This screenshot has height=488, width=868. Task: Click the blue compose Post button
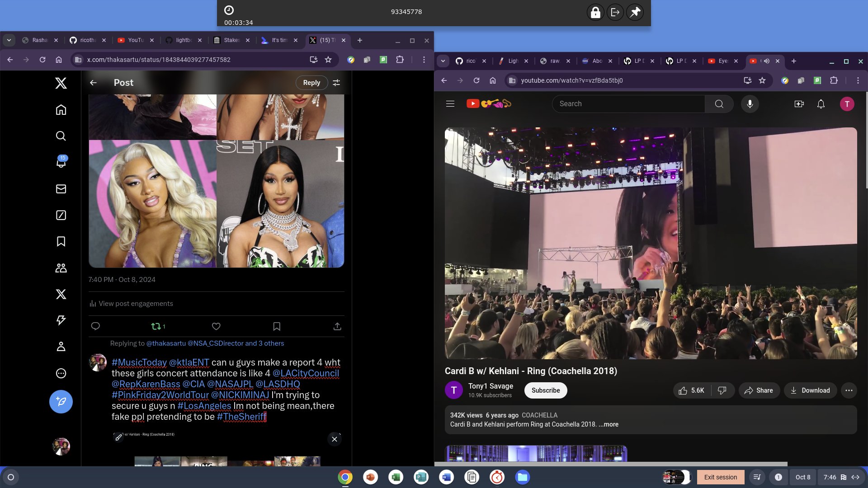(x=61, y=402)
